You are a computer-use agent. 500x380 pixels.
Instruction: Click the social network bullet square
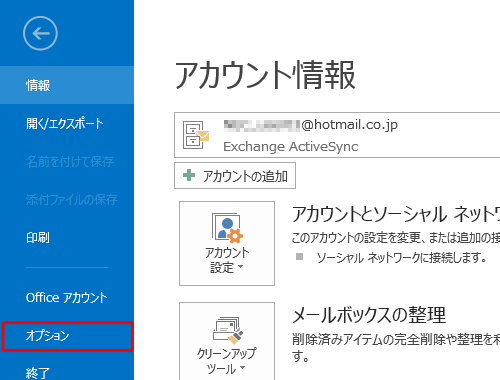tap(300, 256)
